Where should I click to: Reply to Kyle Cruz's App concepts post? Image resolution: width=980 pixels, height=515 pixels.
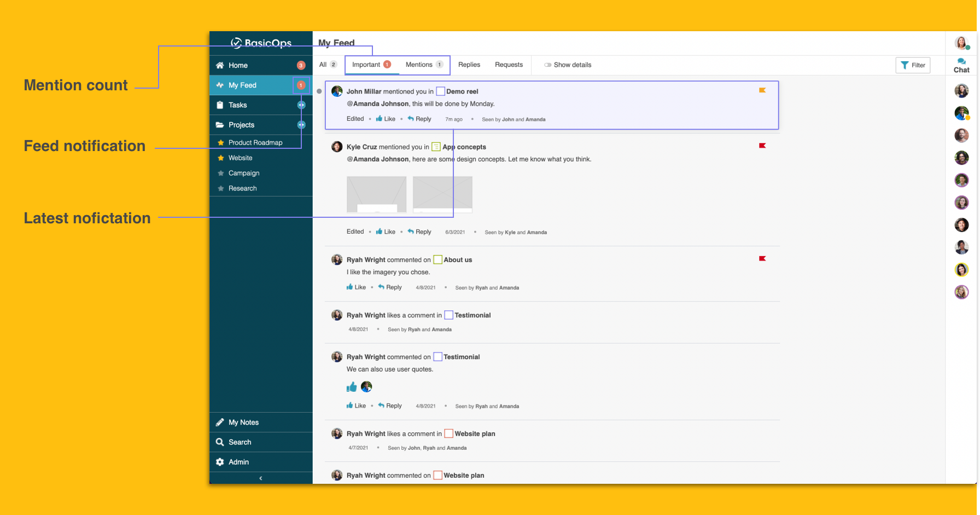419,232
